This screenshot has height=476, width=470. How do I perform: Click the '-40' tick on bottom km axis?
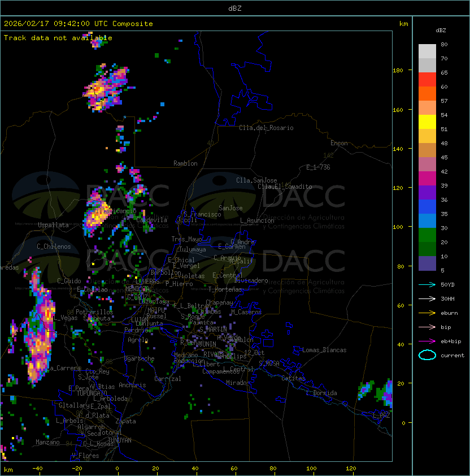tap(37, 469)
